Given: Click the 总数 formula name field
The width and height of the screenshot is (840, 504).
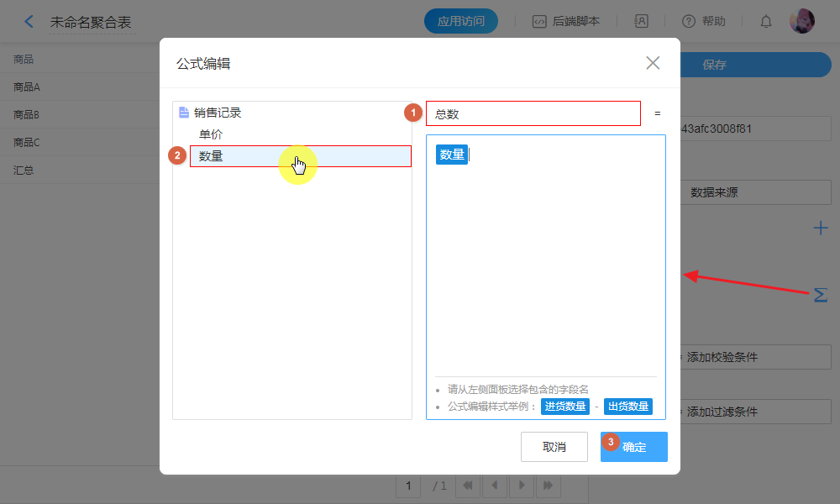Looking at the screenshot, I should 533,113.
